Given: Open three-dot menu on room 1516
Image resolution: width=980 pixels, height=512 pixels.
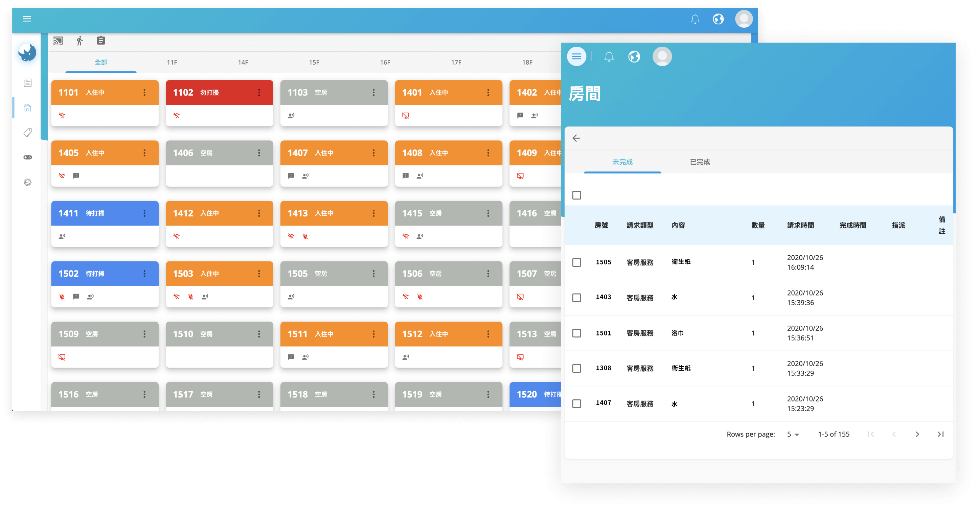Looking at the screenshot, I should (x=144, y=394).
